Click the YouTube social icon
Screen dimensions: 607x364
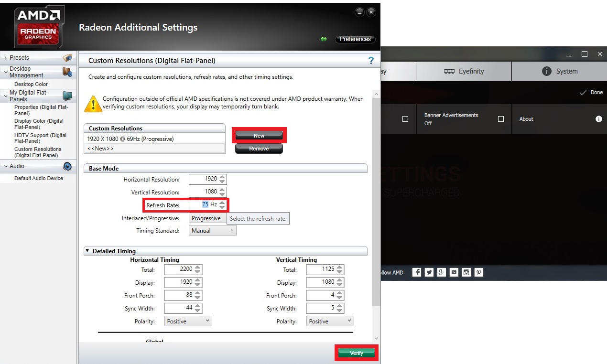[x=454, y=272]
